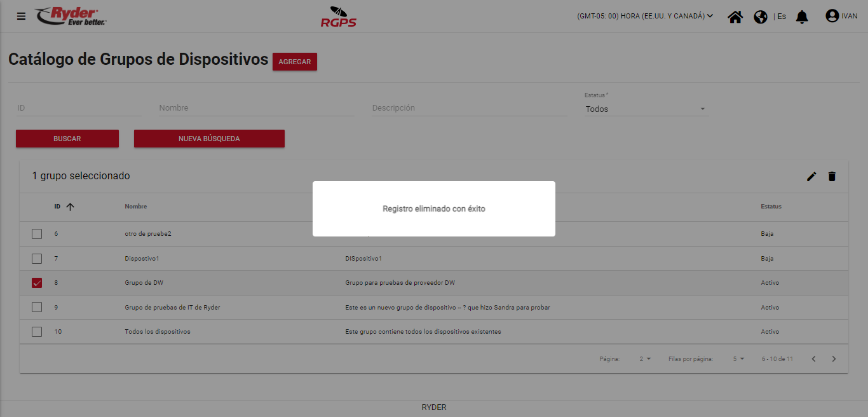Viewport: 868px width, 417px height.
Task: Uncheck the Grupo de DW row
Action: click(37, 283)
